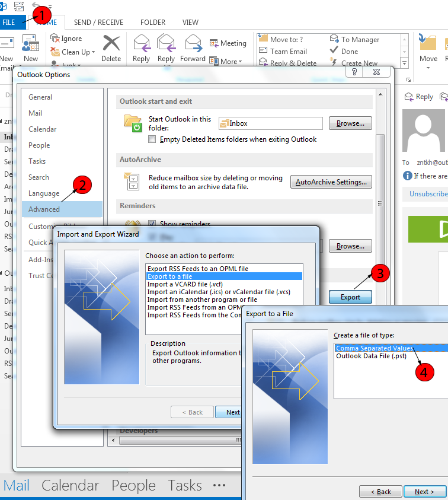Select the Create New quick step

(354, 63)
